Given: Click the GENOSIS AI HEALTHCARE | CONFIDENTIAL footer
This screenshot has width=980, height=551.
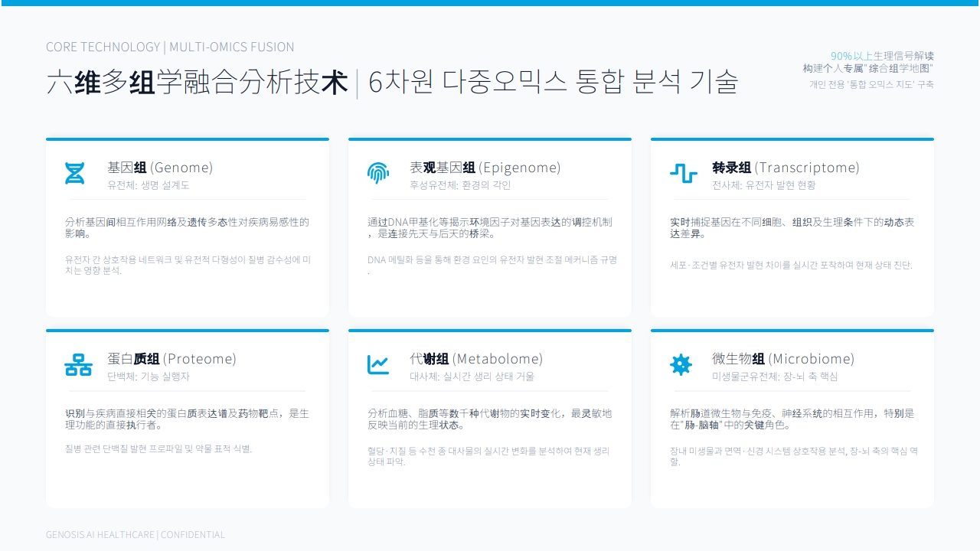Looking at the screenshot, I should pos(136,535).
